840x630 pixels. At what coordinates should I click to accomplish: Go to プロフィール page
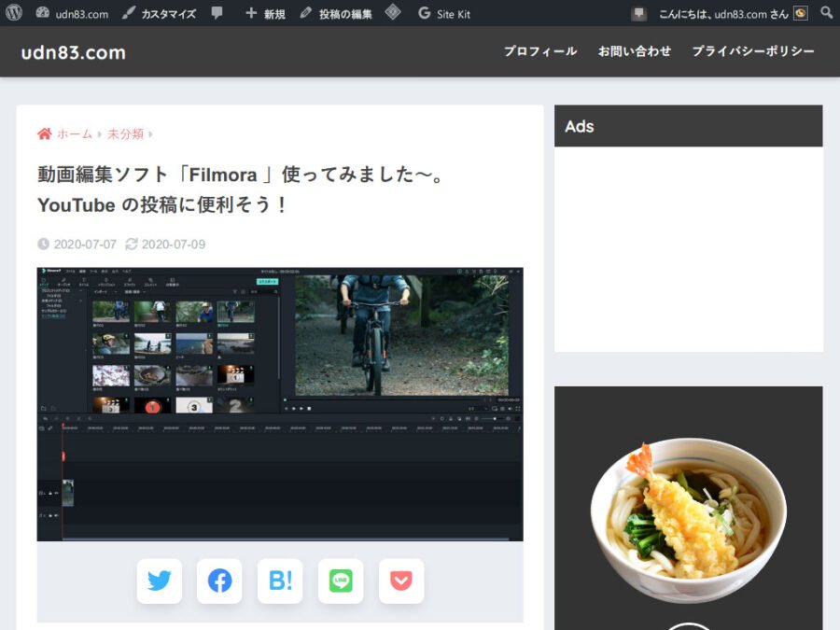540,51
